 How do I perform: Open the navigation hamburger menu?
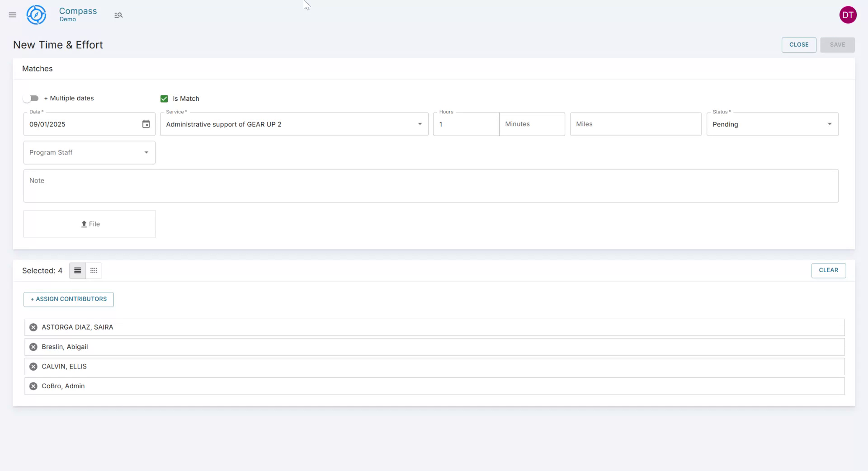pyautogui.click(x=12, y=15)
